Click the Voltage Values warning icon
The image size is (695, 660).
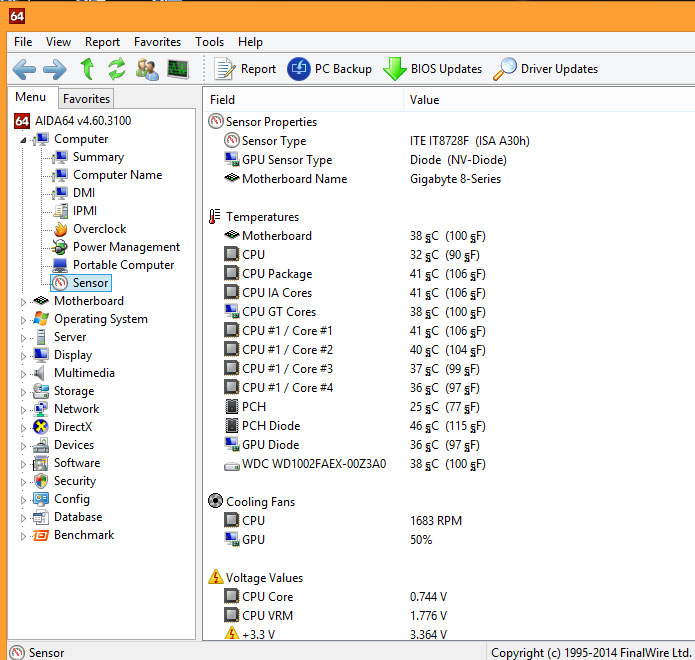tap(216, 577)
